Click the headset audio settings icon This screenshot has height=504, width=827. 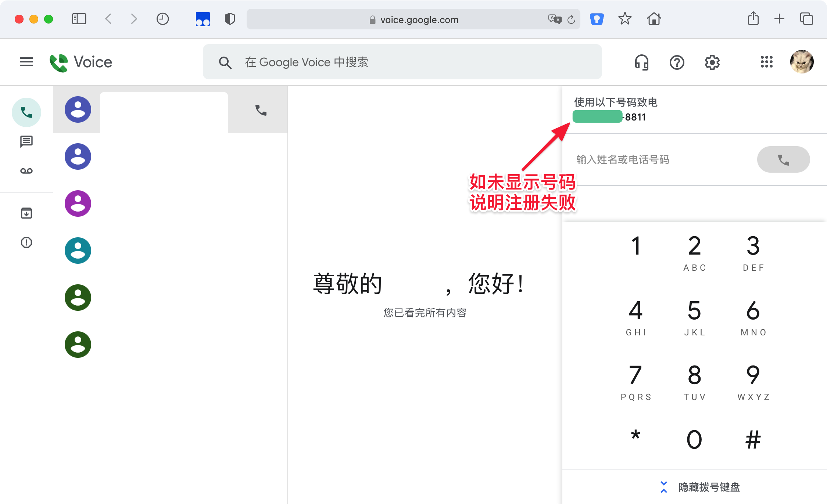[642, 62]
